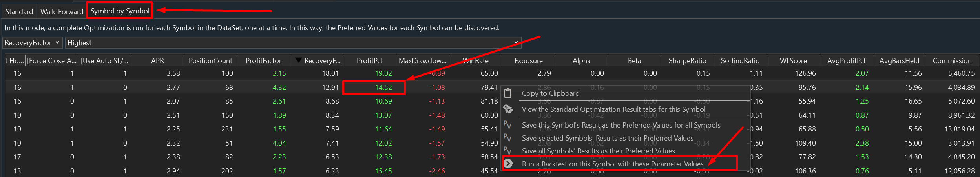980x177 pixels.
Task: Click PV icon beside Save selected Symbols' Results
Action: click(x=507, y=138)
